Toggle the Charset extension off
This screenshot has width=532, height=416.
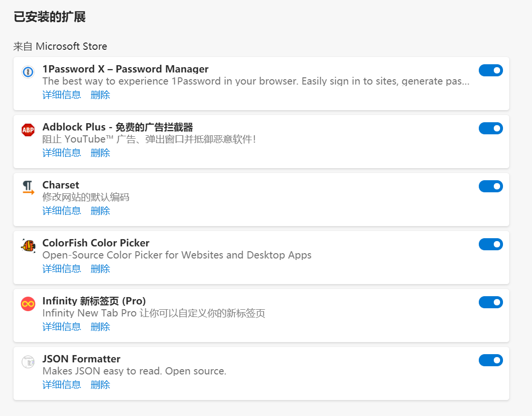pos(490,186)
